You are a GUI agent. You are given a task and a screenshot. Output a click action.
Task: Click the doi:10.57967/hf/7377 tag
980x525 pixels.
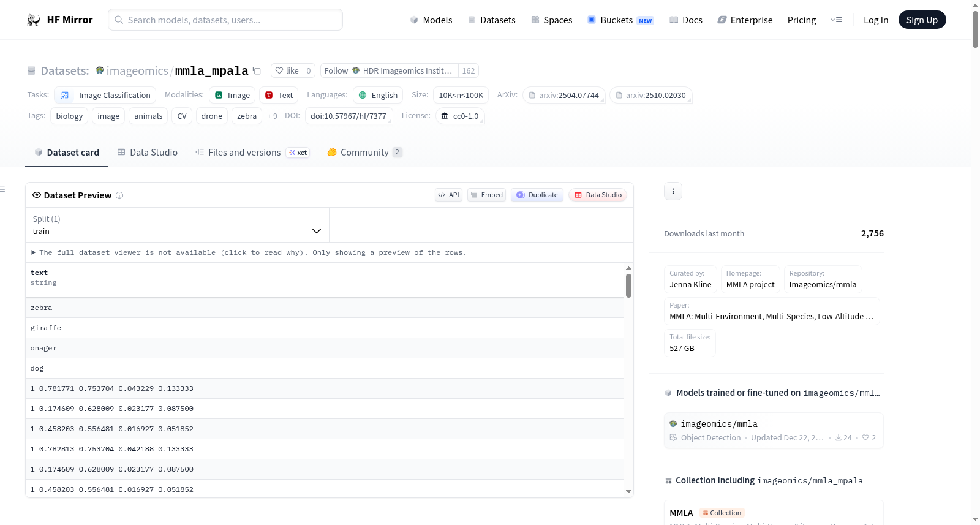[x=349, y=116]
